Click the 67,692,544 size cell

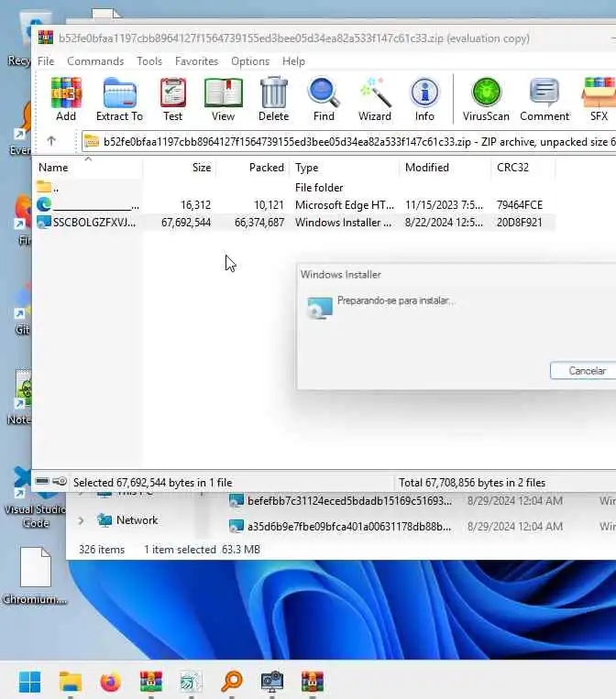pos(186,222)
